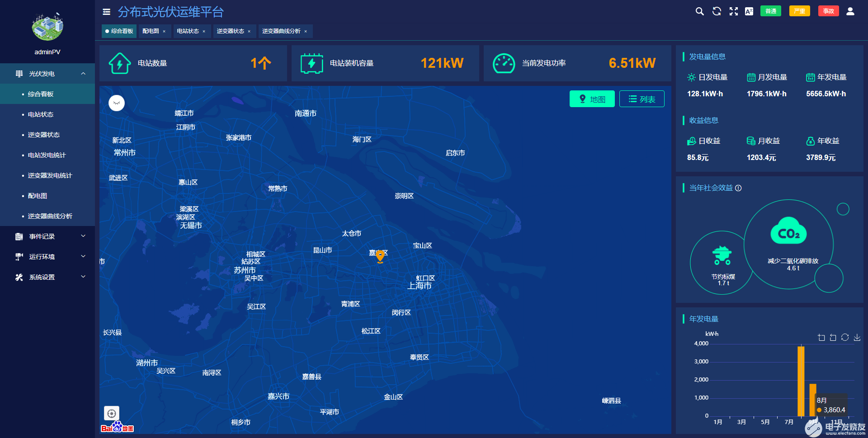Switch to 列表 list view
Screen dimensions: 868x438
tap(642, 99)
